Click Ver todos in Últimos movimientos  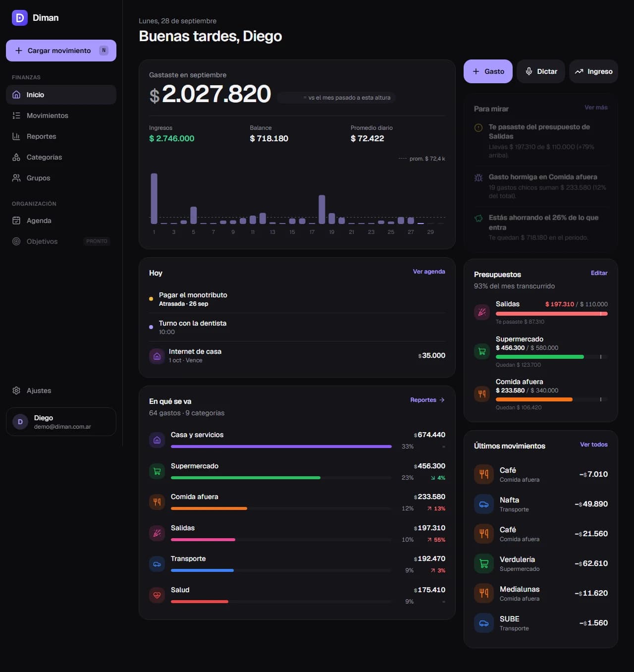click(x=594, y=445)
